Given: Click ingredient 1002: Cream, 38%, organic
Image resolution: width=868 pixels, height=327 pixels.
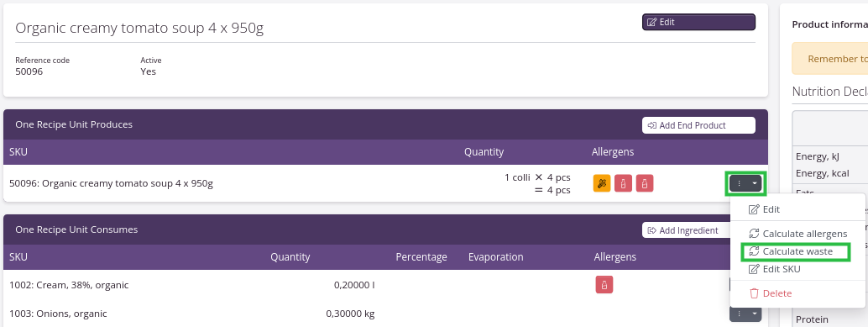Looking at the screenshot, I should (69, 285).
